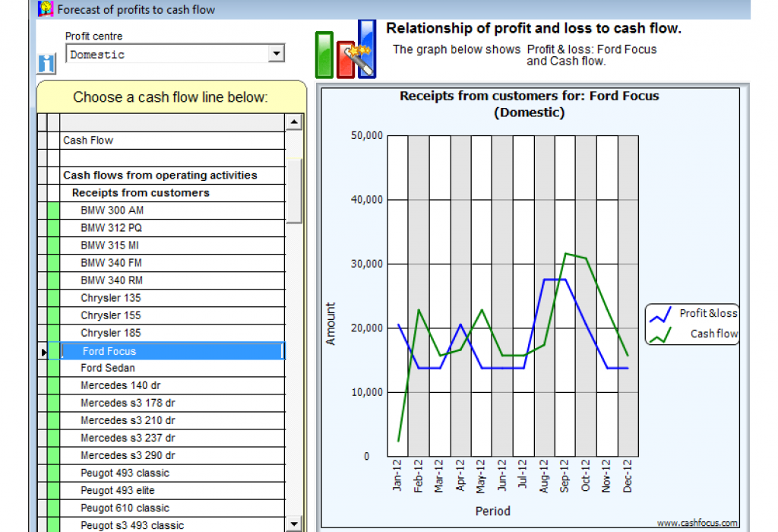Screen dimensions: 778x532
Task: Click the blue info icon
Action: 46,64
